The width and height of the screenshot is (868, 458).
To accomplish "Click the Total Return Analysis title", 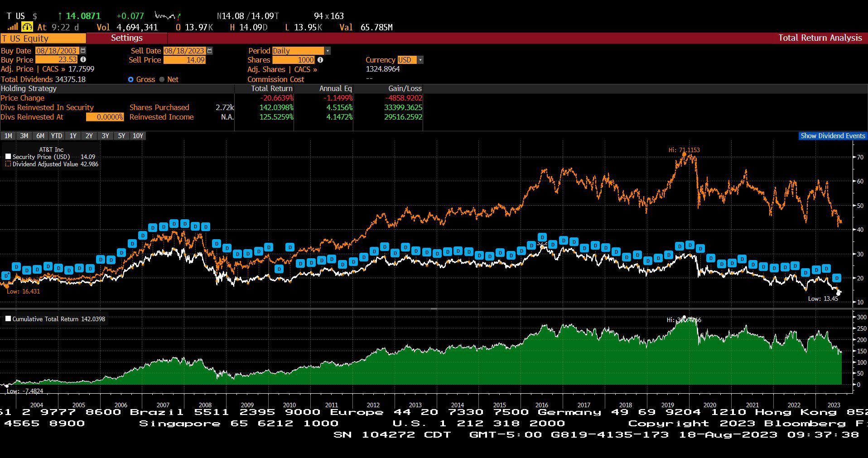I will pos(820,38).
